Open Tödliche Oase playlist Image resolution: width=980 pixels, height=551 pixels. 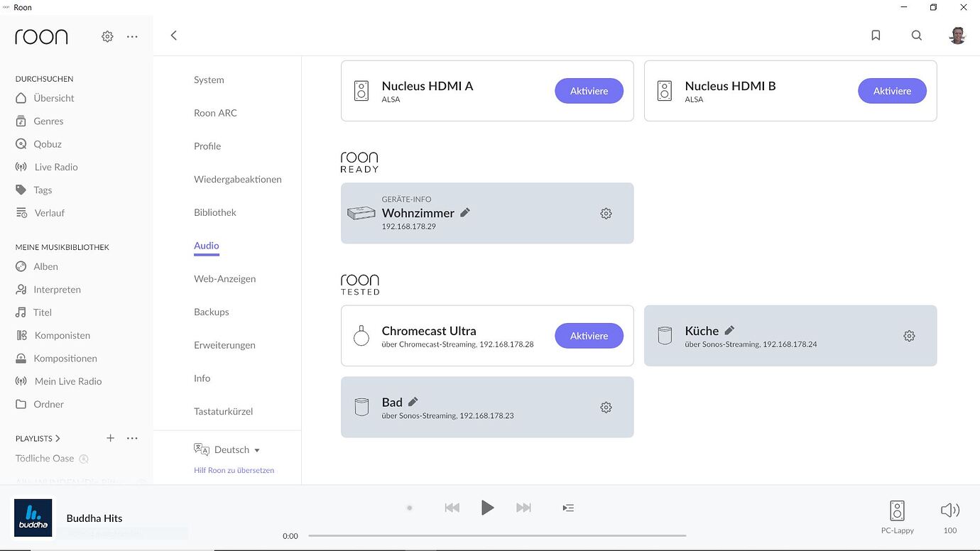45,459
